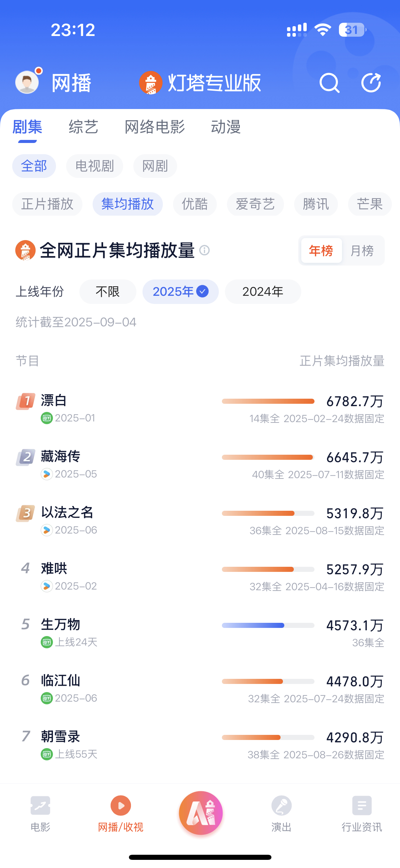
Task: Switch ranking to 月榜
Action: 362,251
